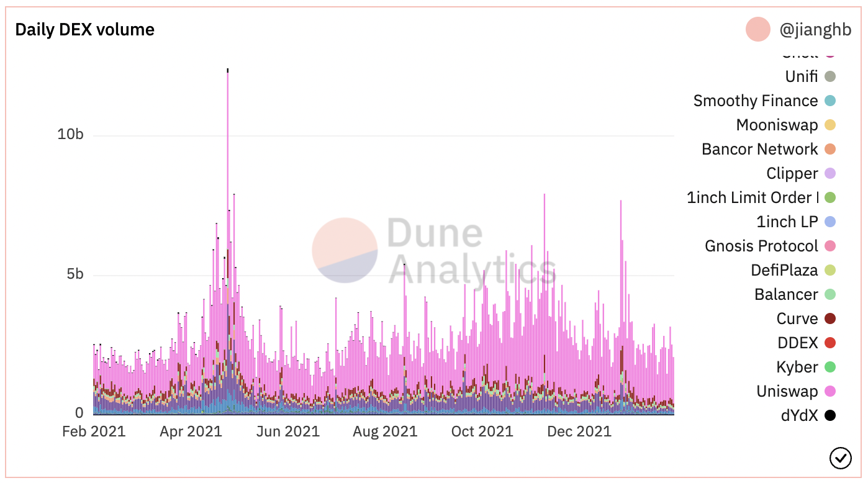868x483 pixels.
Task: Toggle Mooniswap series label in legend
Action: pyautogui.click(x=777, y=125)
